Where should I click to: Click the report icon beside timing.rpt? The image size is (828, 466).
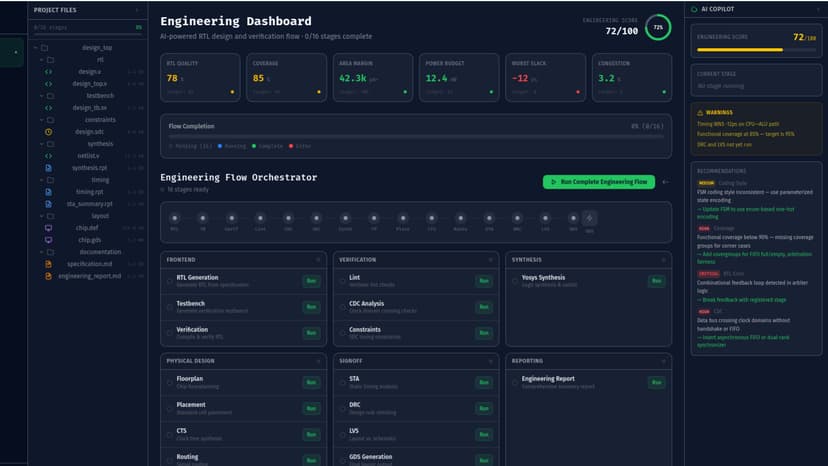tap(48, 192)
